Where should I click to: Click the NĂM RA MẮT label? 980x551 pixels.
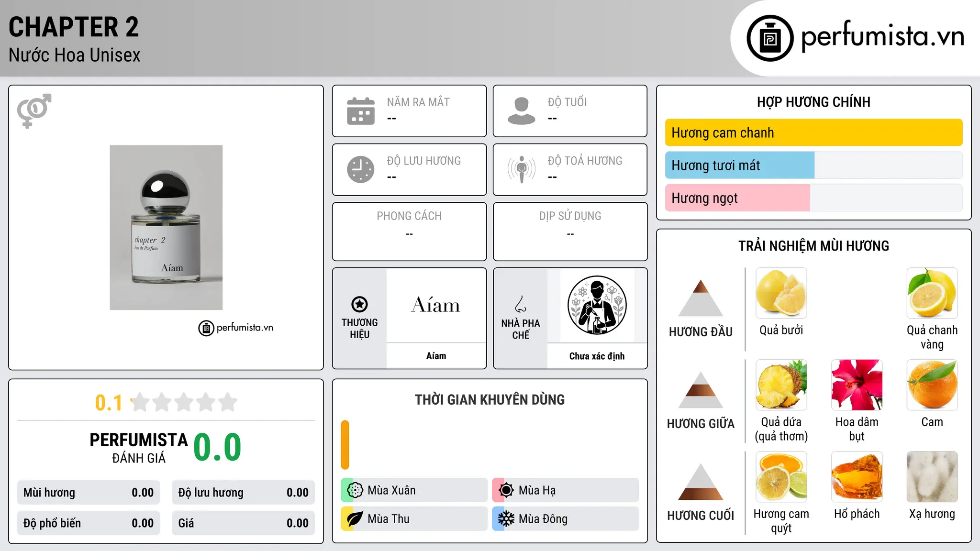(x=418, y=102)
